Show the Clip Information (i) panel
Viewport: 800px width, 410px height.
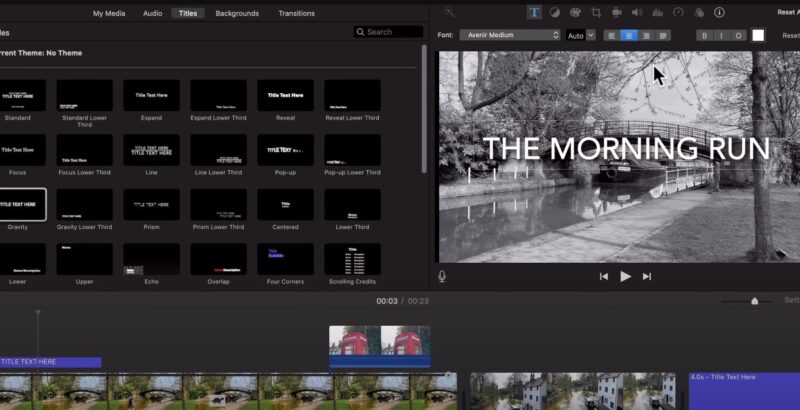[719, 13]
